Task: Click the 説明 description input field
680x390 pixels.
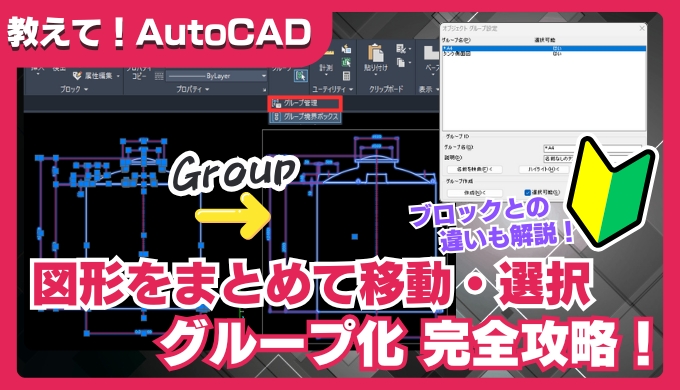Action: pyautogui.click(x=592, y=159)
